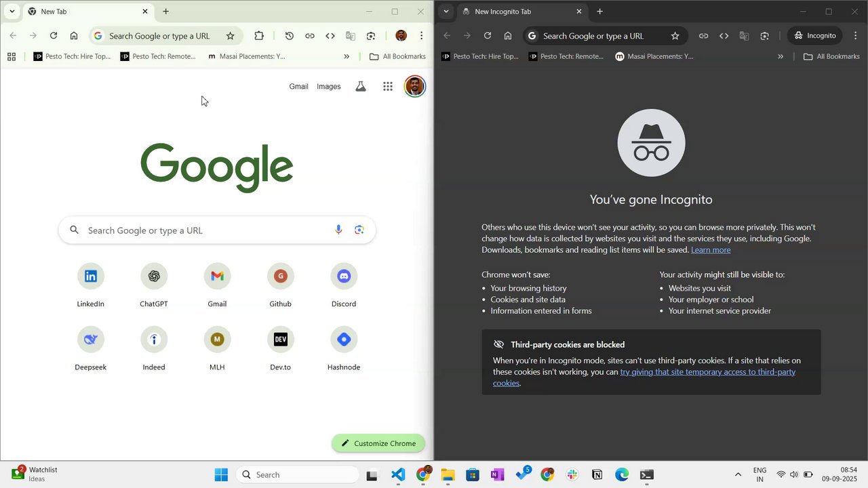This screenshot has width=868, height=488.
Task: Add a new tab in left Chrome window
Action: coord(165,12)
